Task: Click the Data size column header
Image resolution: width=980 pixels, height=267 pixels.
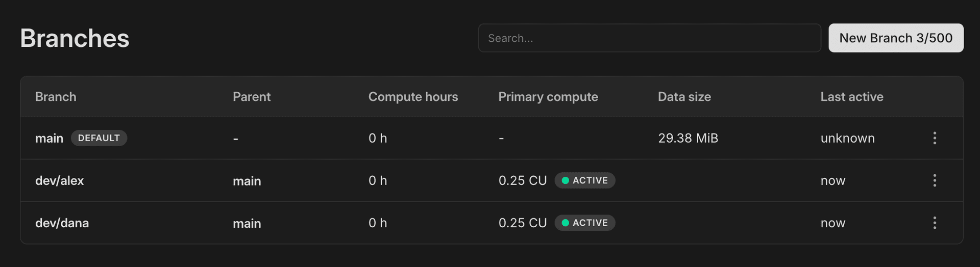Action: point(684,97)
